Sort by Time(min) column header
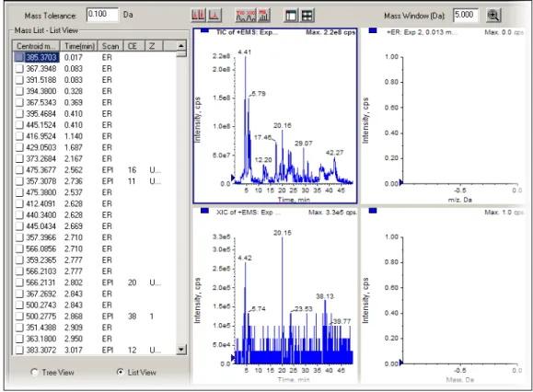The image size is (533, 392). tap(79, 46)
